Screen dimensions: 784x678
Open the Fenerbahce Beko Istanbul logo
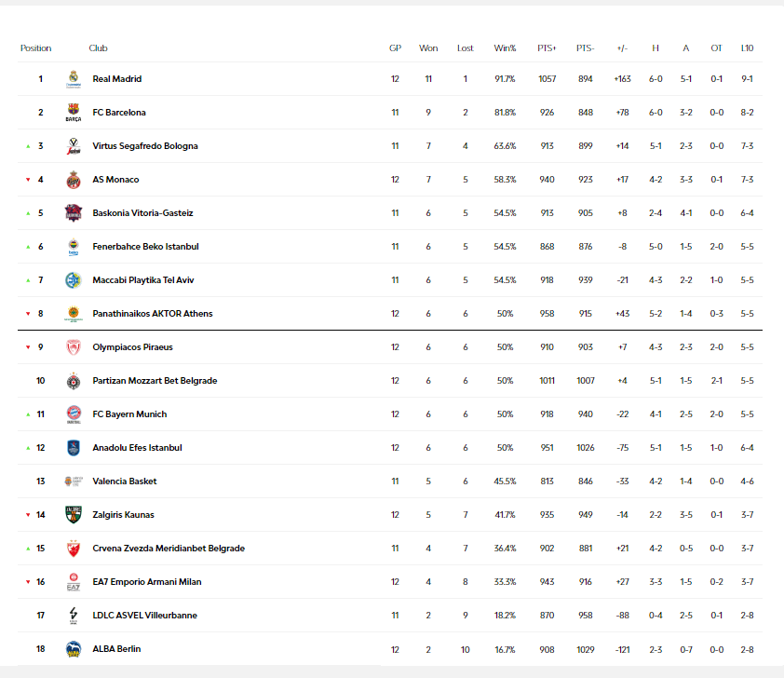click(74, 247)
